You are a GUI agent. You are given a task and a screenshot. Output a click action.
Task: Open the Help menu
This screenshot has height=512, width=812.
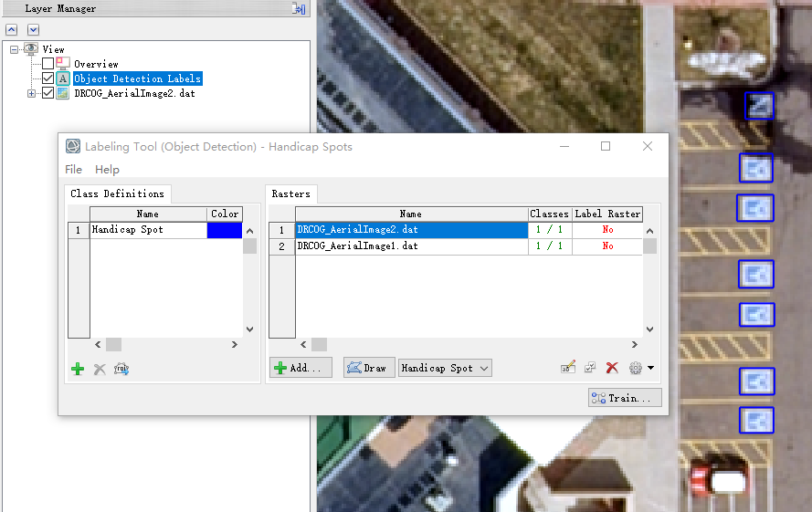tap(107, 169)
